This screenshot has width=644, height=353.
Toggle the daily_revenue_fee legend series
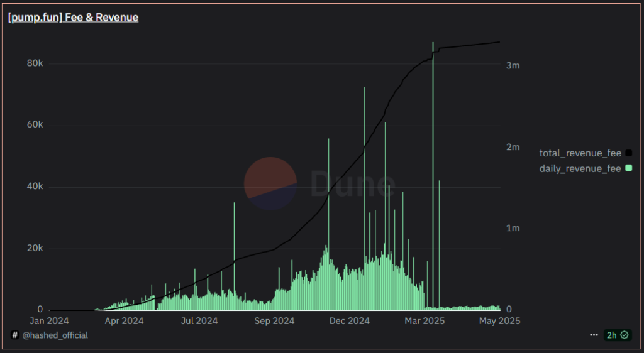(580, 168)
